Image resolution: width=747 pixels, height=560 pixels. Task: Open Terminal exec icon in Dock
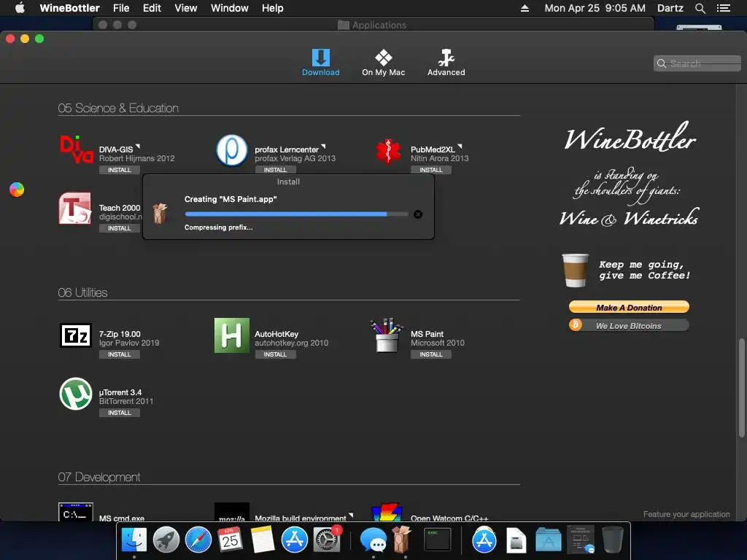click(x=438, y=540)
